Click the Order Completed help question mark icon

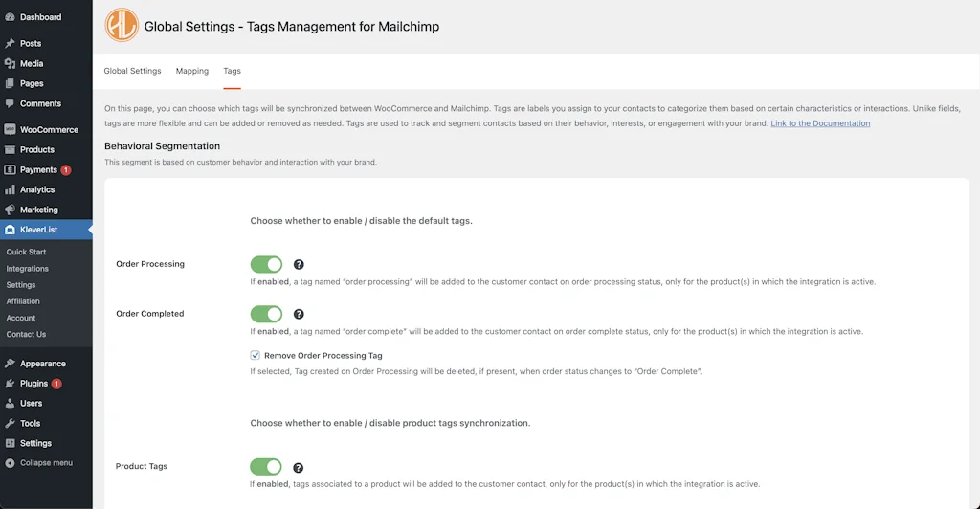pyautogui.click(x=299, y=314)
